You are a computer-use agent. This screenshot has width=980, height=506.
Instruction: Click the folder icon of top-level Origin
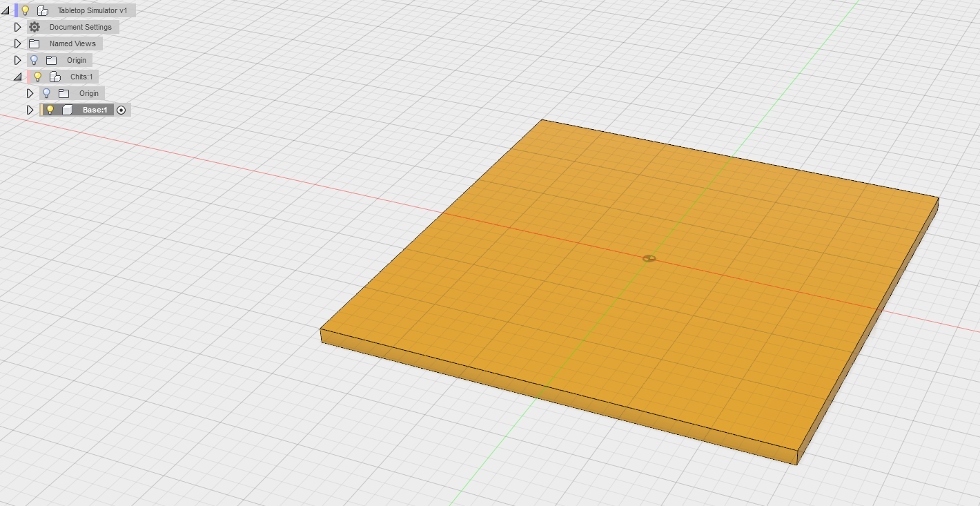point(51,60)
